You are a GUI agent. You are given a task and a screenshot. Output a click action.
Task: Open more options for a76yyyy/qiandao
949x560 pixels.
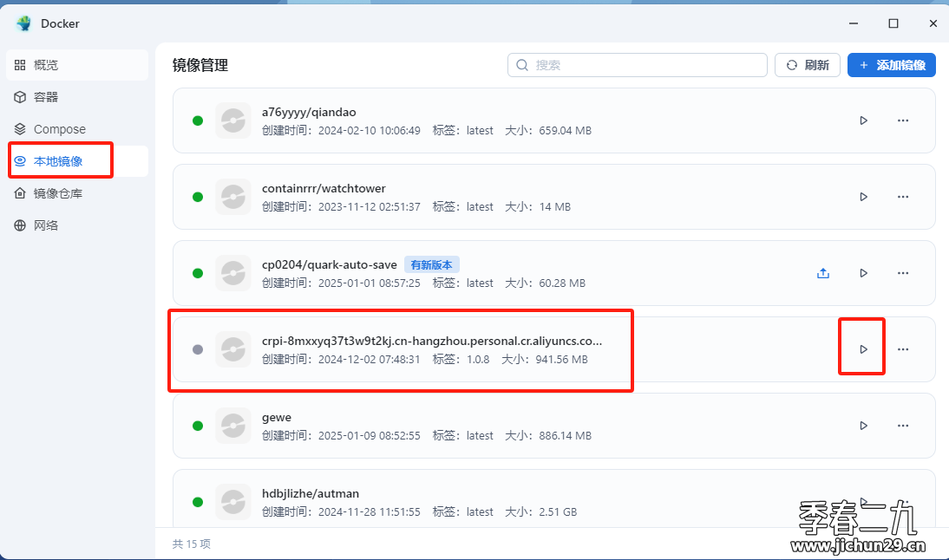903,120
